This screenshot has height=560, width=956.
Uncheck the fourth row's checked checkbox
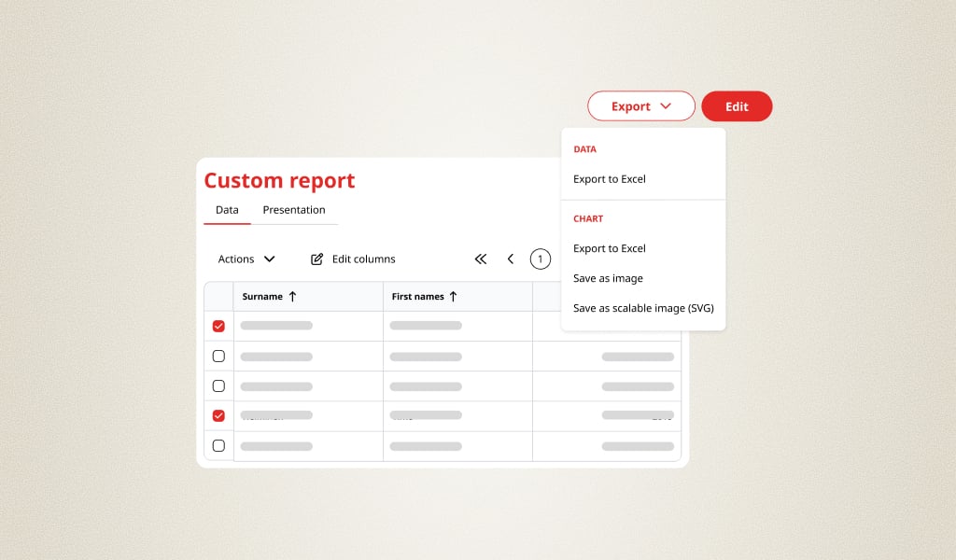(x=218, y=415)
